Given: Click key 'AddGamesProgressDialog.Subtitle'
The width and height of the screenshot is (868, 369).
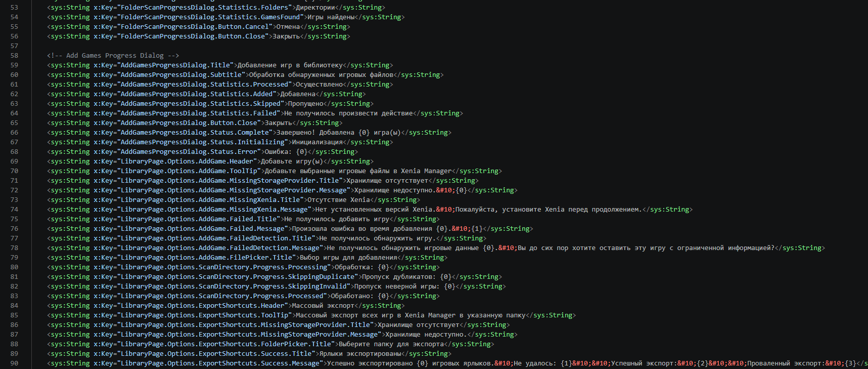Looking at the screenshot, I should tap(181, 75).
